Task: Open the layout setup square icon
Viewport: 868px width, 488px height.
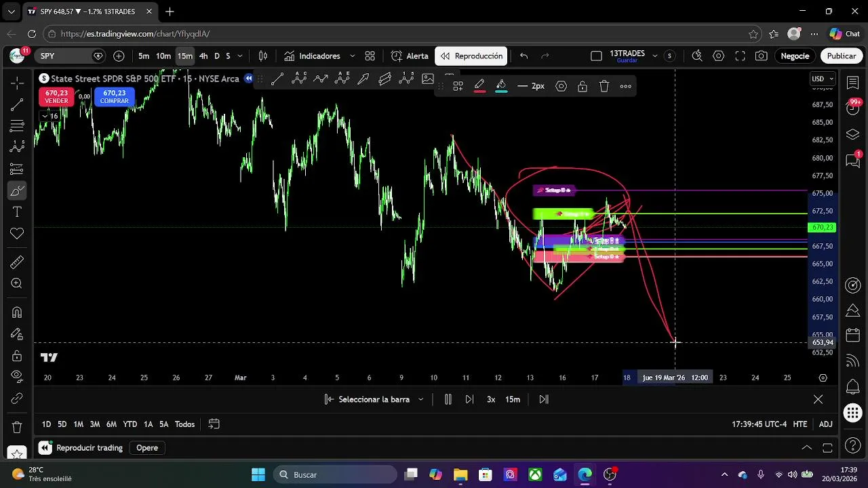Action: (596, 56)
